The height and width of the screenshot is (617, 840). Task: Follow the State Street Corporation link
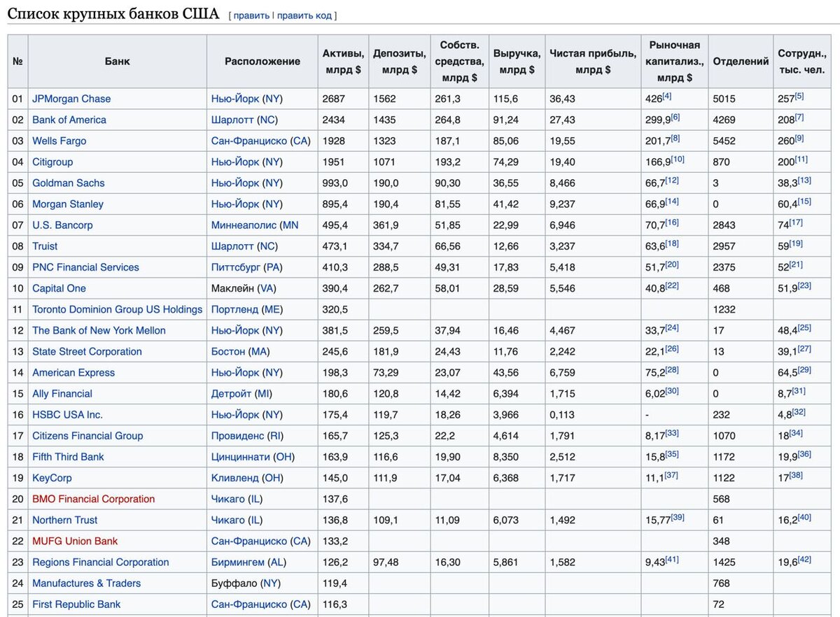(87, 351)
